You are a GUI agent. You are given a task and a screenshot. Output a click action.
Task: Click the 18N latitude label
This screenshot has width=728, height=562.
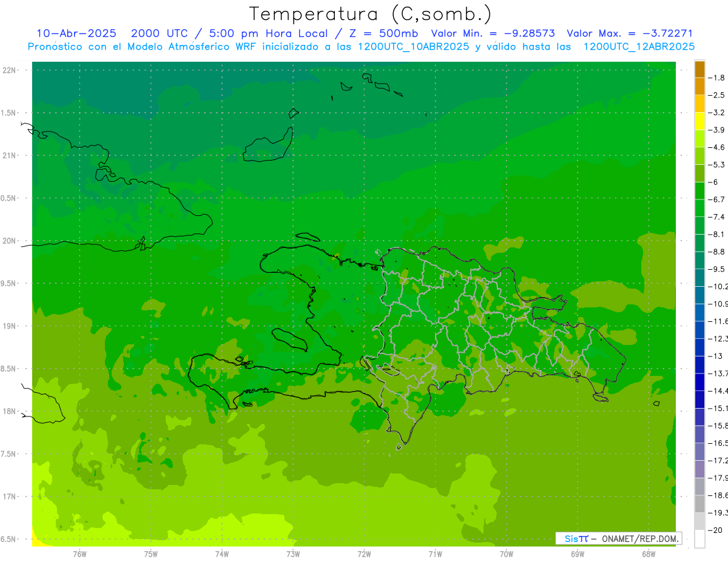click(x=9, y=411)
